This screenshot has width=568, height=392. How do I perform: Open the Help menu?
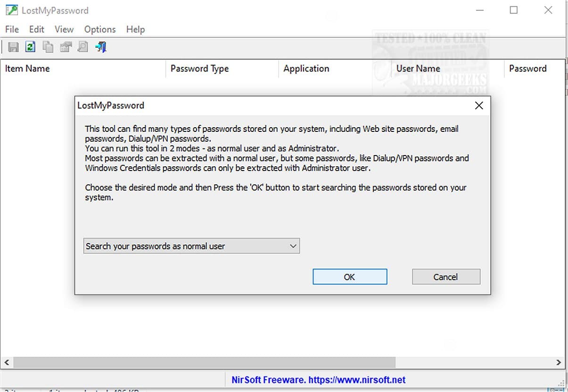pos(135,29)
